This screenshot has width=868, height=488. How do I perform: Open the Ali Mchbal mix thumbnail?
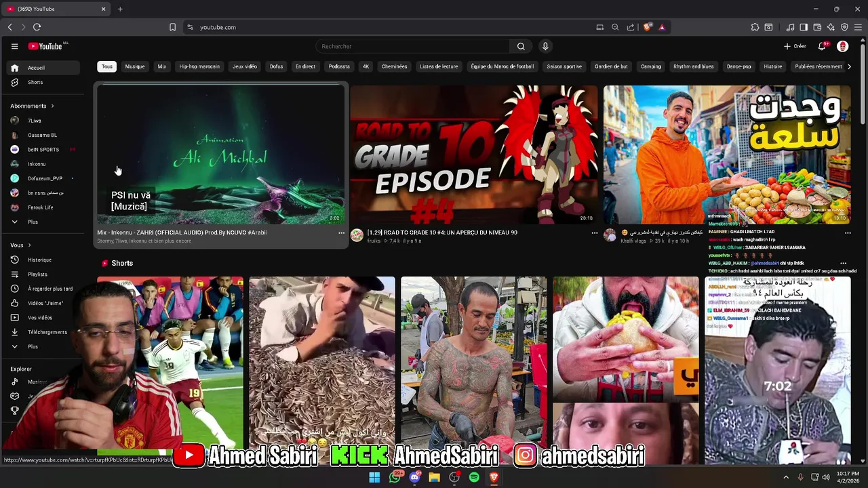220,154
